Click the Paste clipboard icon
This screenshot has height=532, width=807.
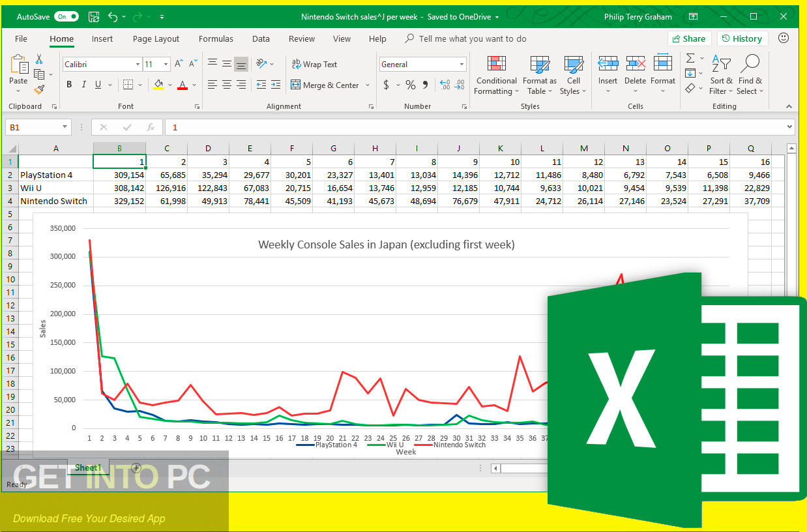[x=18, y=65]
